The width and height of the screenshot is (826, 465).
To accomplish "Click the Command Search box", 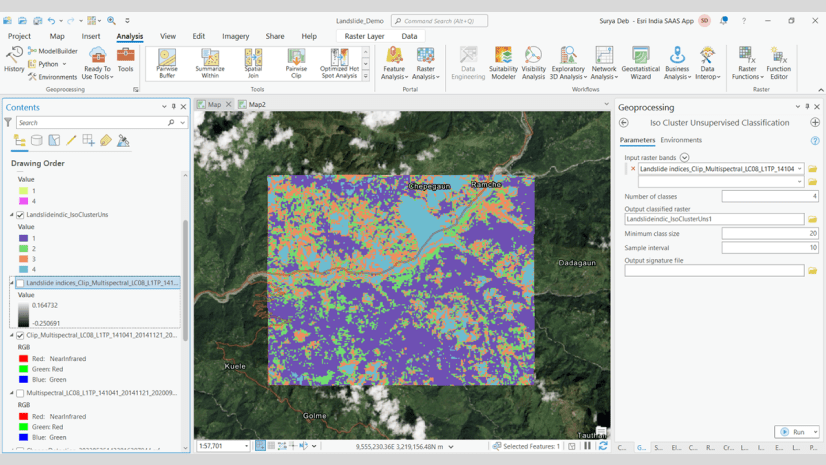I will [x=439, y=21].
